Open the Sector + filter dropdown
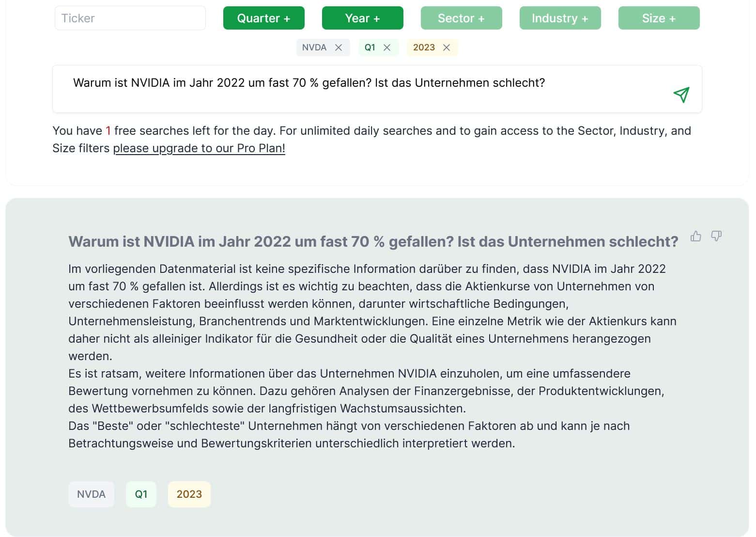Screen dimensions: 756x537 click(462, 18)
